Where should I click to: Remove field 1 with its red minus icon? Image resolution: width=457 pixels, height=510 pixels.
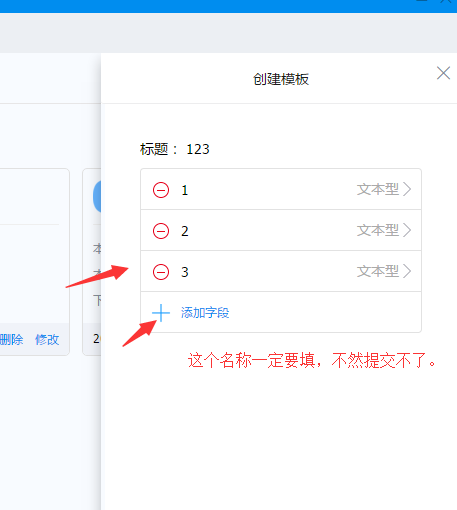161,190
